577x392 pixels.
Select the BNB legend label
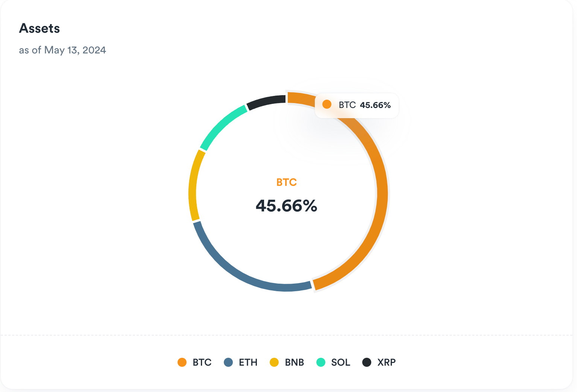(x=295, y=362)
